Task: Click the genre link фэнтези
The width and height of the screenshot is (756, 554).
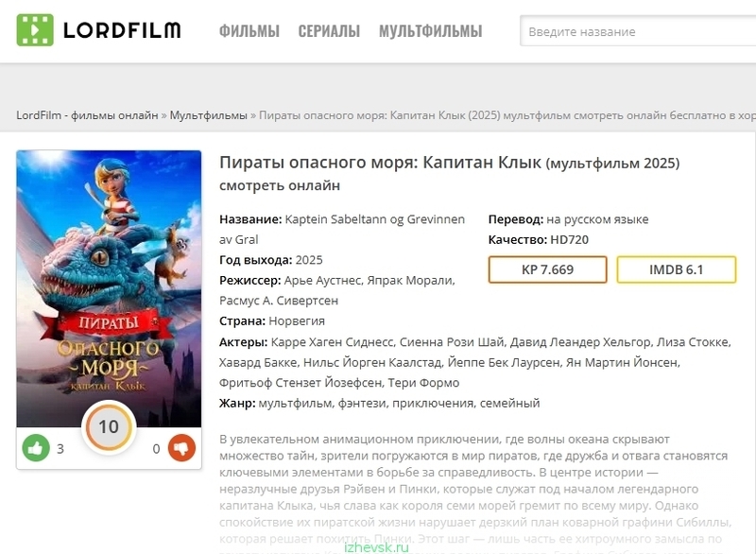Action: click(361, 403)
